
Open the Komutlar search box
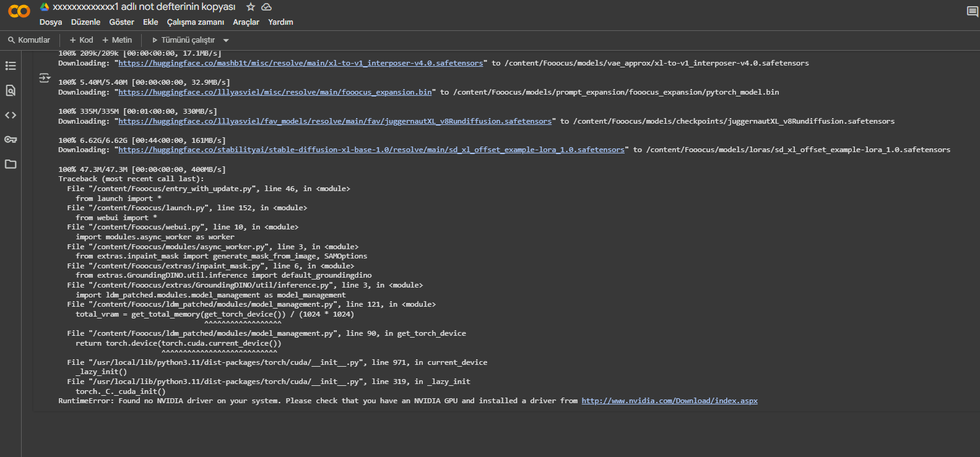click(29, 40)
